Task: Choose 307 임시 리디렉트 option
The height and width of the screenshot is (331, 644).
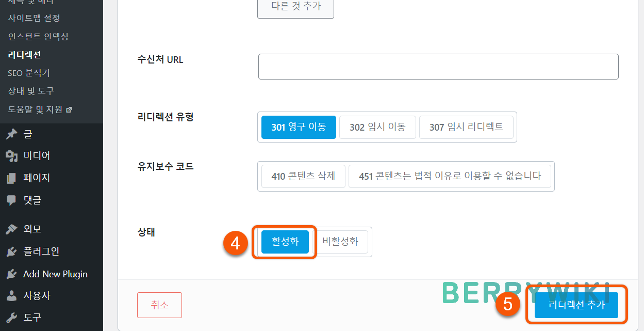Action: (x=466, y=127)
